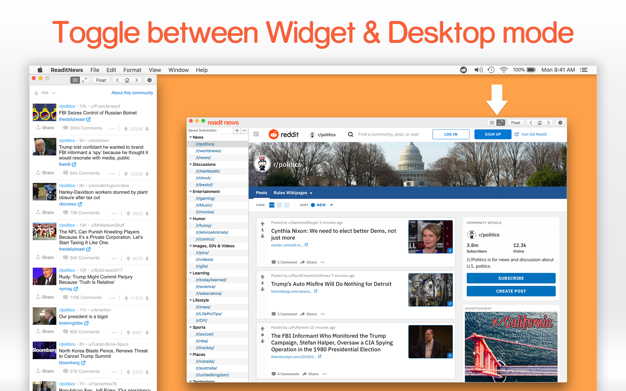Open the Format menu
Screen dimensions: 626x391
132,70
